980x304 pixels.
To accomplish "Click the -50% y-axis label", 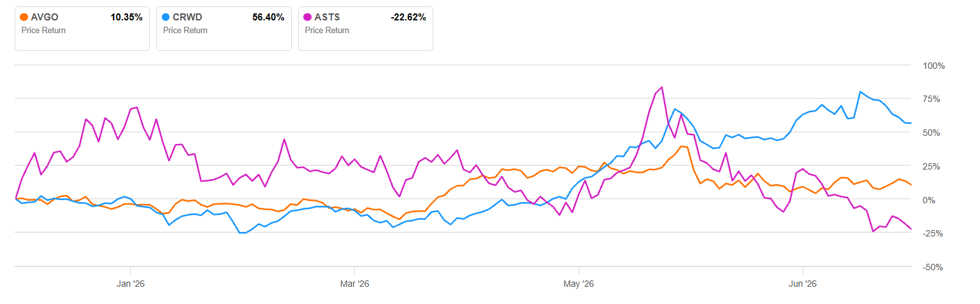I will (933, 267).
